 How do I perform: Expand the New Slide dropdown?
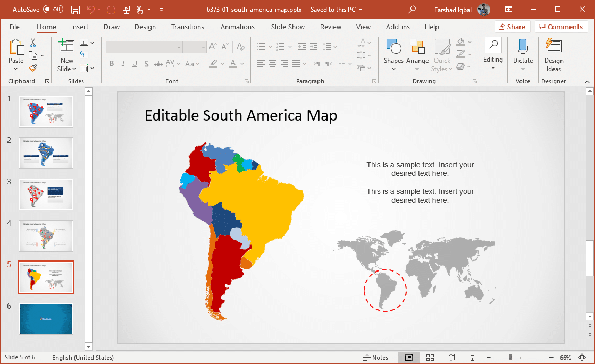tap(66, 69)
